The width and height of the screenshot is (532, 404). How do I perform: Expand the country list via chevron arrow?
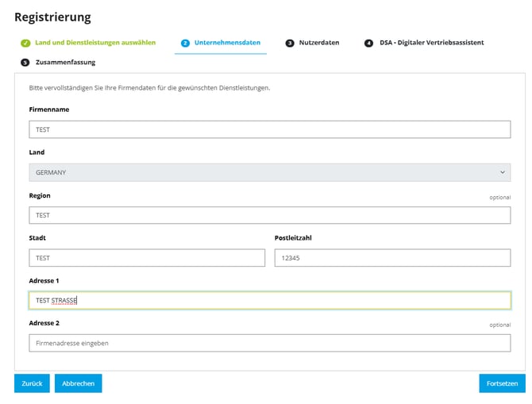click(502, 172)
